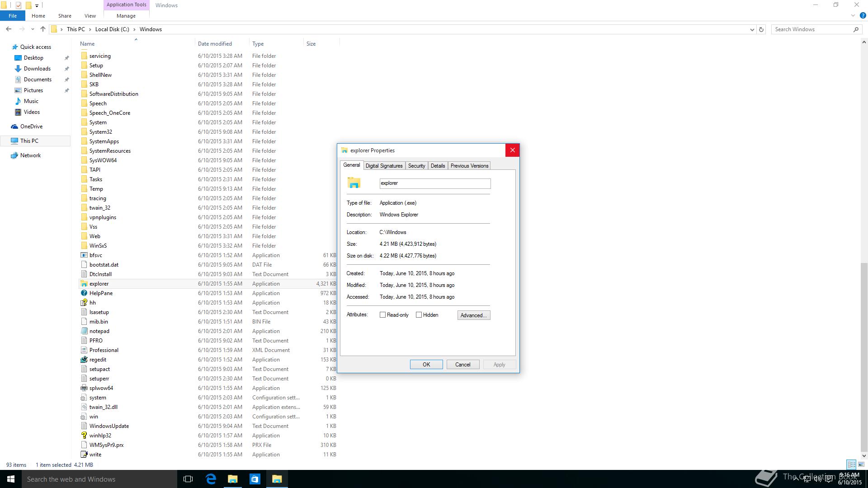Open the File menu tab
868x488 pixels.
13,15
